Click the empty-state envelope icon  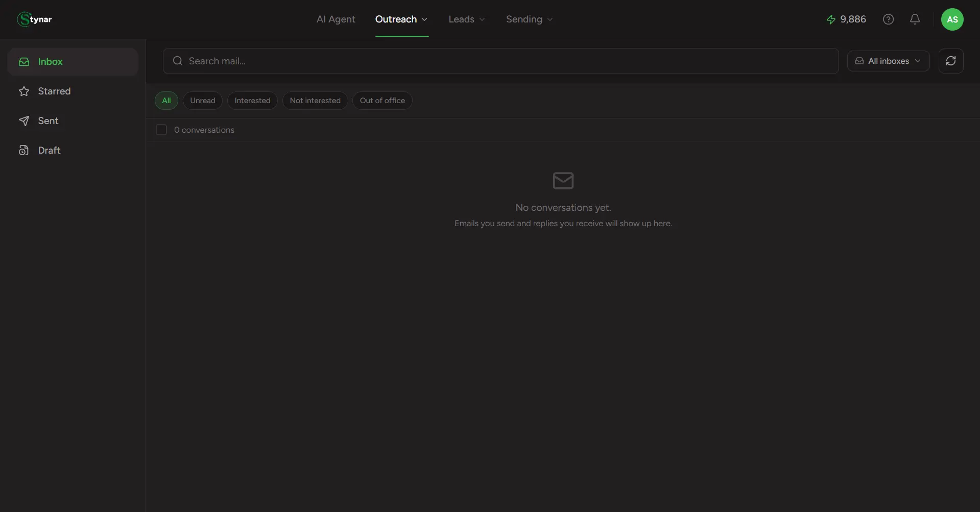click(x=563, y=181)
